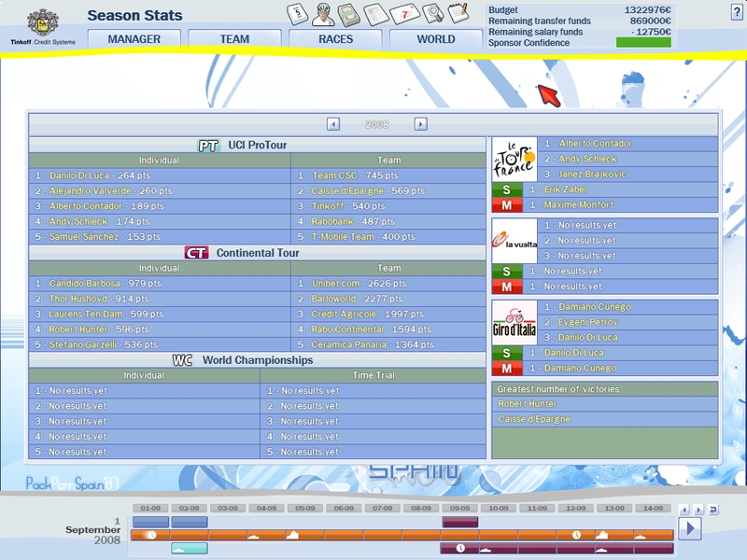Click the help question mark button
Image resolution: width=747 pixels, height=560 pixels.
737,11
